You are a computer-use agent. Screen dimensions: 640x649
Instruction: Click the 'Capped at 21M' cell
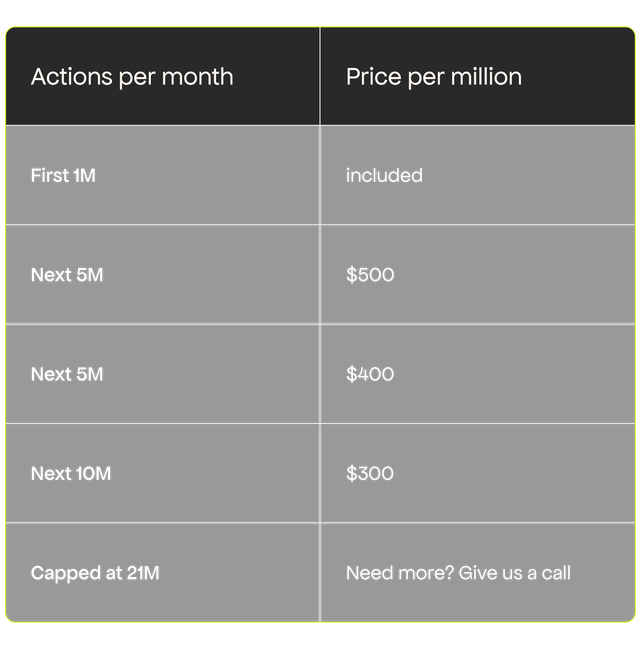(x=95, y=573)
